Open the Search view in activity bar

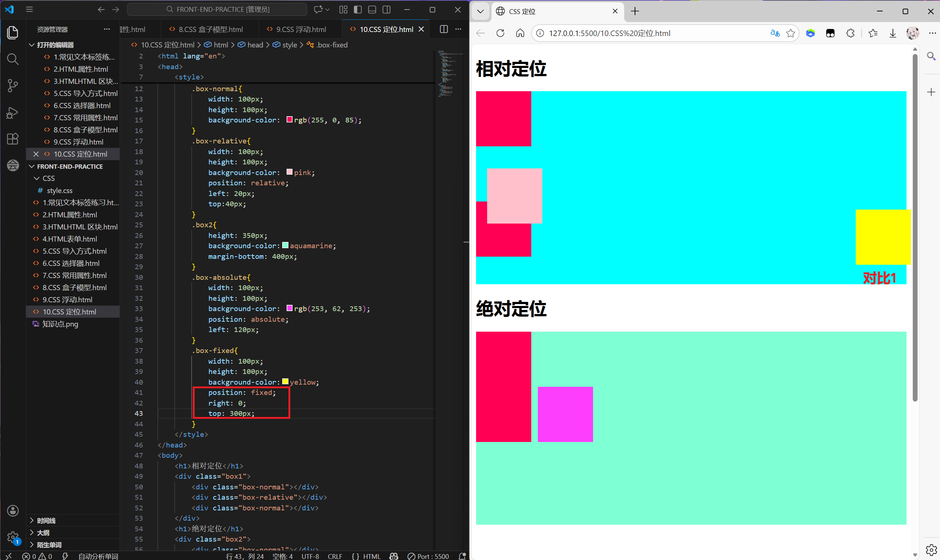(x=13, y=59)
